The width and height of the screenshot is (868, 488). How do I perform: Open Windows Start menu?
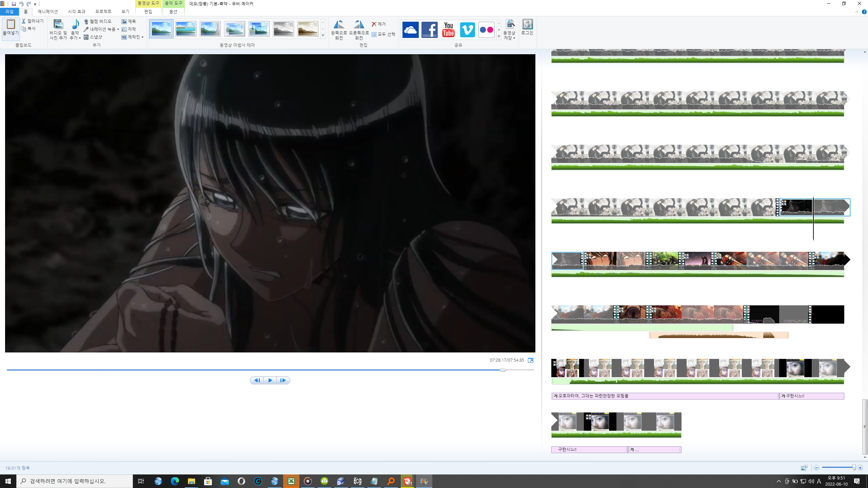[8, 481]
